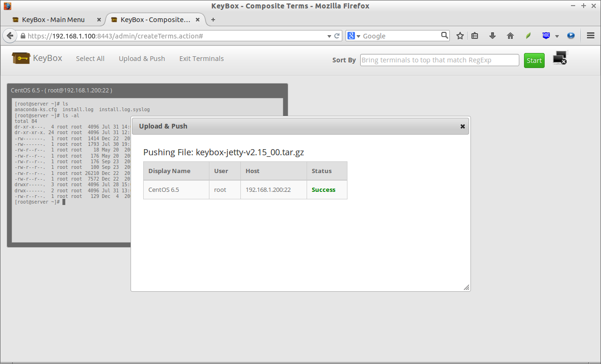Viewport: 601px width, 364px height.
Task: Click the Status column header
Action: [327, 171]
